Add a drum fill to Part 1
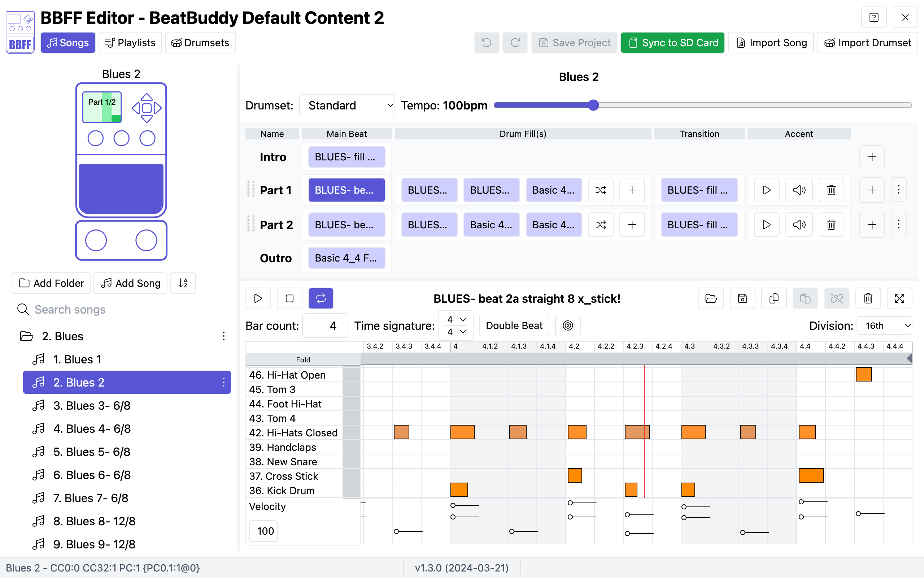 pos(632,190)
